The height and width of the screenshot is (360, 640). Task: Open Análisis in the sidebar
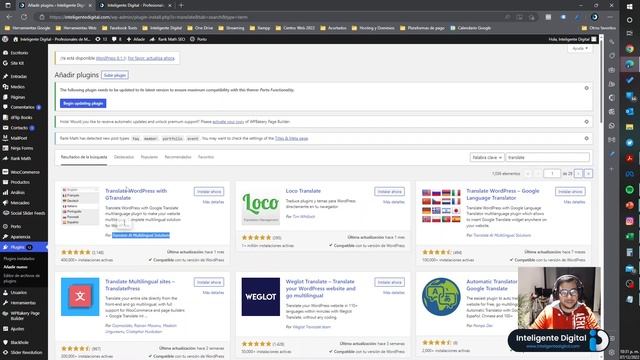18,192
